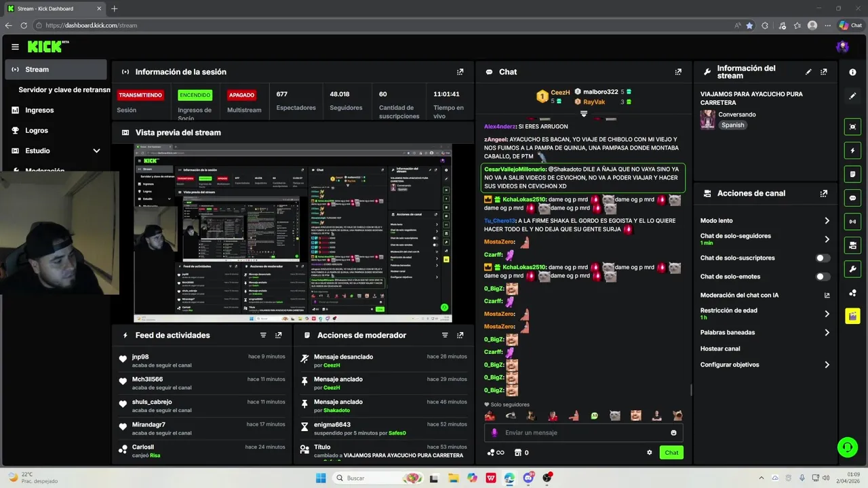
Task: Select Stream in left sidebar
Action: click(x=56, y=69)
